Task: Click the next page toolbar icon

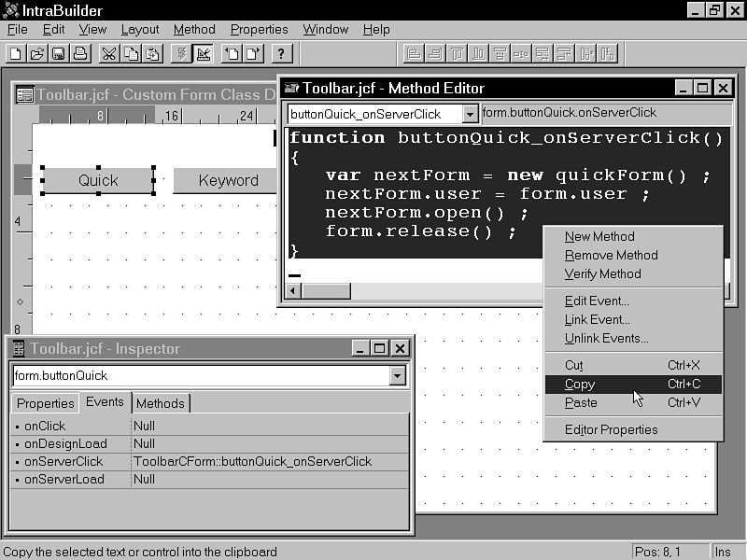Action: 253,54
